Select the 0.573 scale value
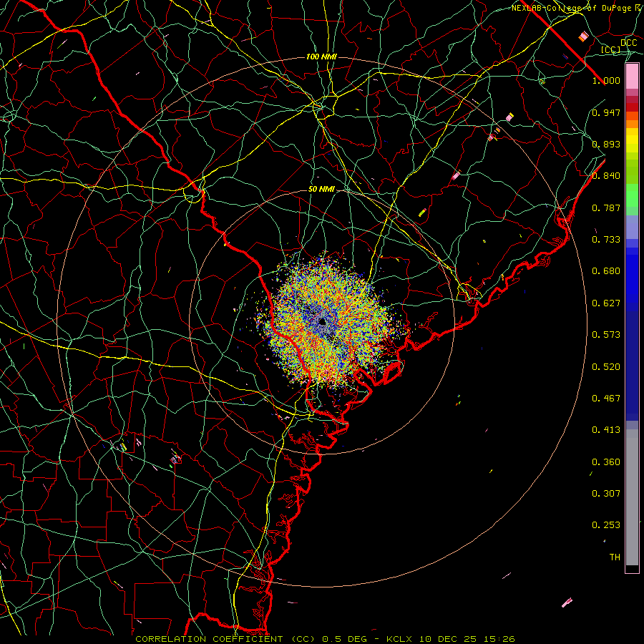The height and width of the screenshot is (644, 644). (606, 334)
